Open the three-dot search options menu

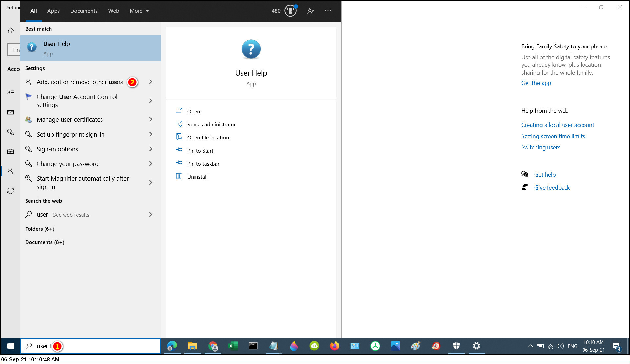pyautogui.click(x=328, y=11)
